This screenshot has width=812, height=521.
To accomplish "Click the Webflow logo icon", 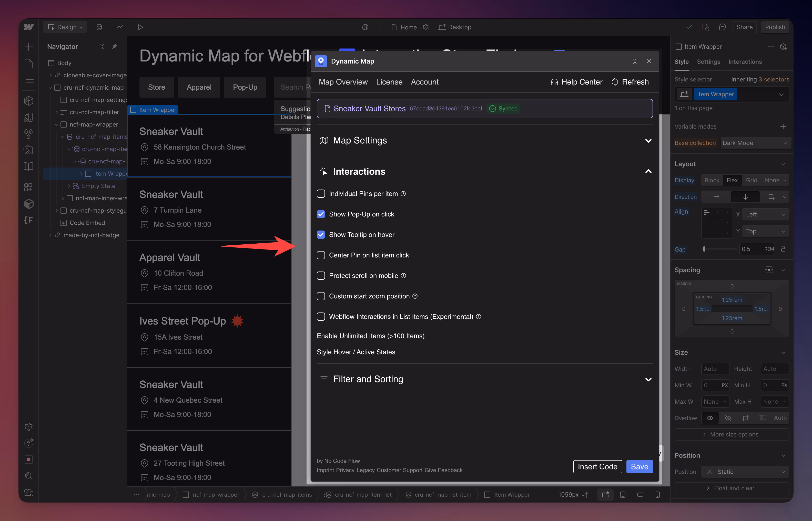I will 29,27.
